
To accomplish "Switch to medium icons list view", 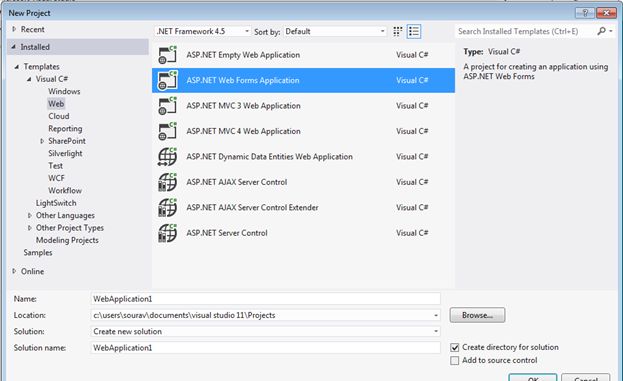I will pyautogui.click(x=414, y=31).
